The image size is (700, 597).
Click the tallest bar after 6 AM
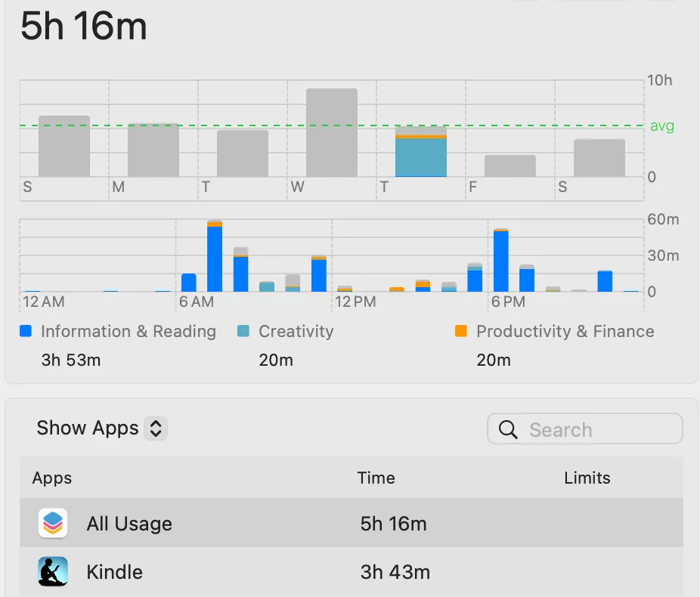pyautogui.click(x=215, y=257)
